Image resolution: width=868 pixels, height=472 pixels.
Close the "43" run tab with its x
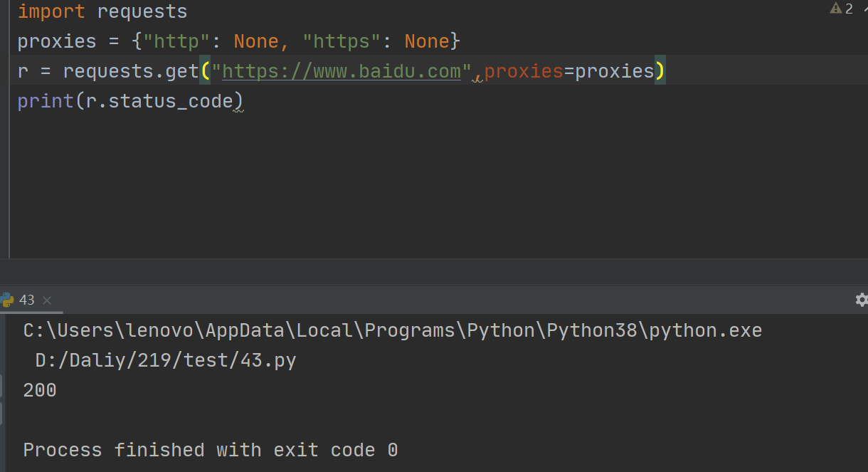click(x=47, y=300)
